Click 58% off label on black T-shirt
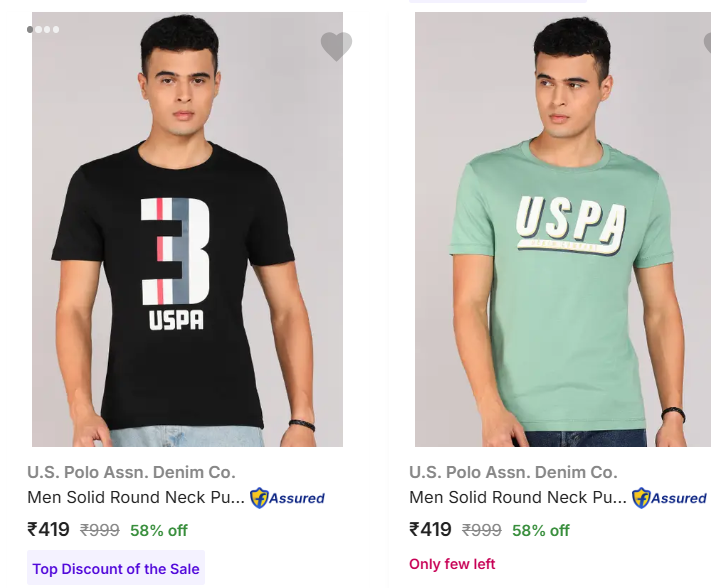This screenshot has width=711, height=588. (x=158, y=531)
